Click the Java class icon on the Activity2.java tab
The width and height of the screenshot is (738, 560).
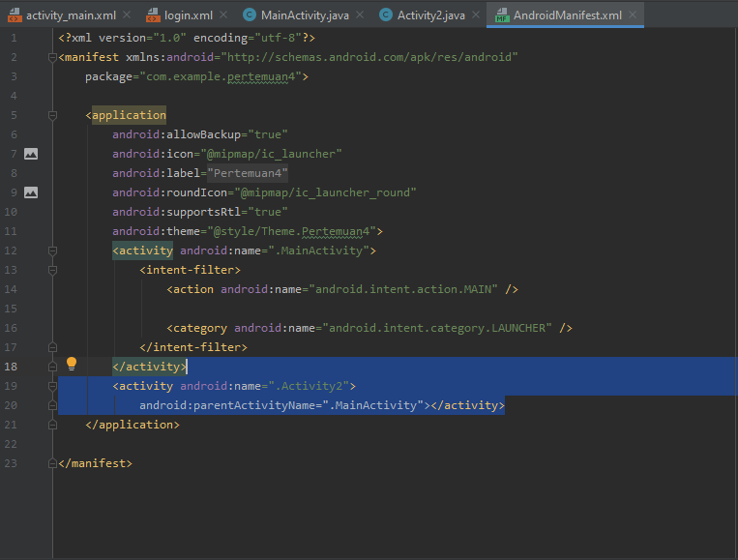click(x=386, y=15)
